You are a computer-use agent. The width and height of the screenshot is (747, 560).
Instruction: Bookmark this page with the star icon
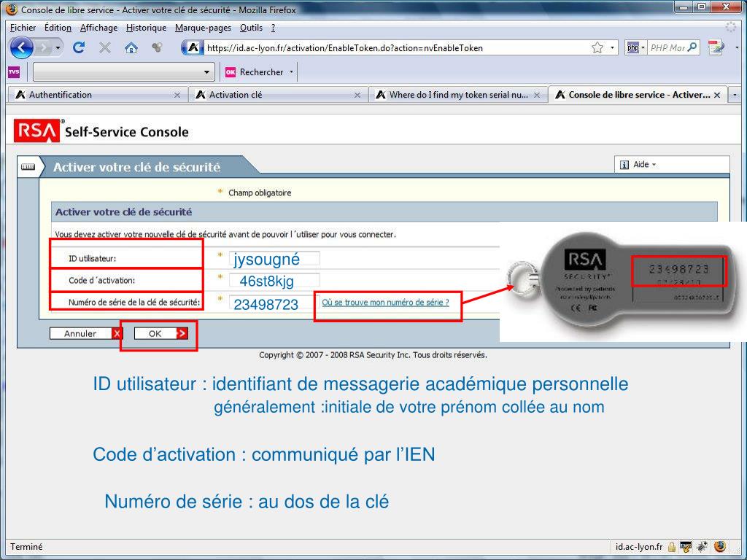tap(597, 47)
